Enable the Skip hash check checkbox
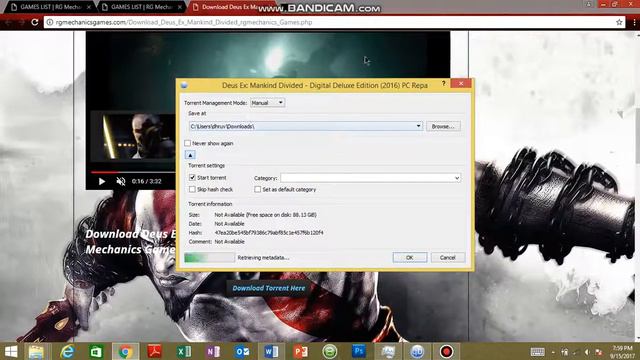Image resolution: width=640 pixels, height=360 pixels. tap(192, 189)
